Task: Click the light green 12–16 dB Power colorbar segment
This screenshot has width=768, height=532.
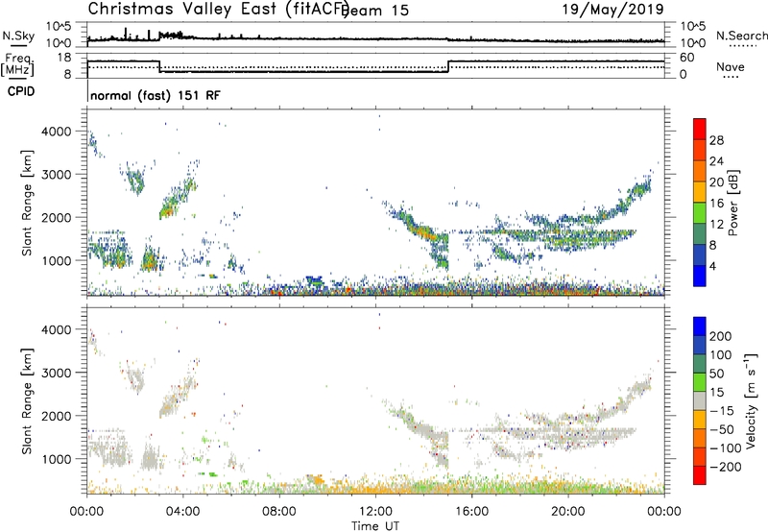Action: pyautogui.click(x=700, y=213)
